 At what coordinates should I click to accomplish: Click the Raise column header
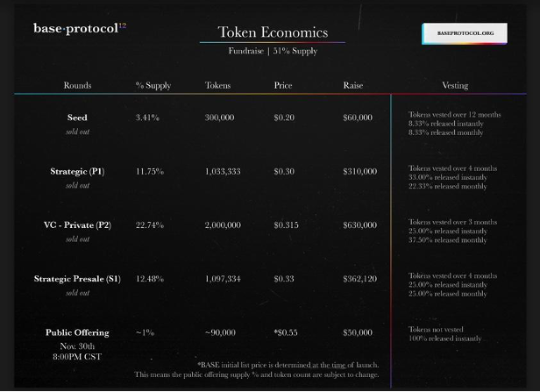(353, 85)
